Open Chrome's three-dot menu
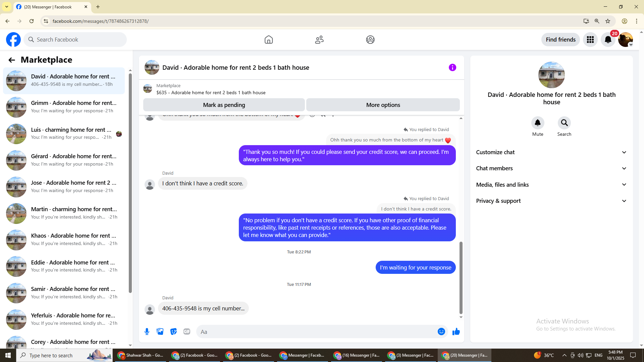This screenshot has width=644, height=362. 637,21
